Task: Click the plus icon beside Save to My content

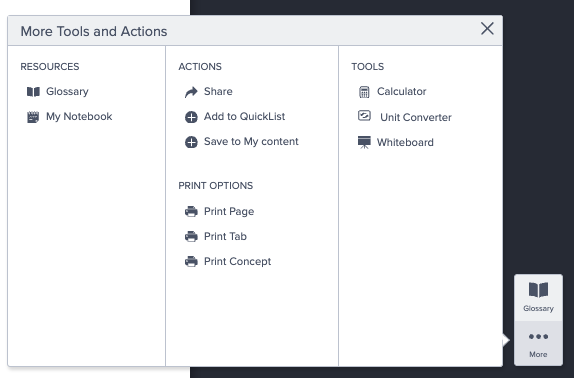Action: [x=191, y=142]
